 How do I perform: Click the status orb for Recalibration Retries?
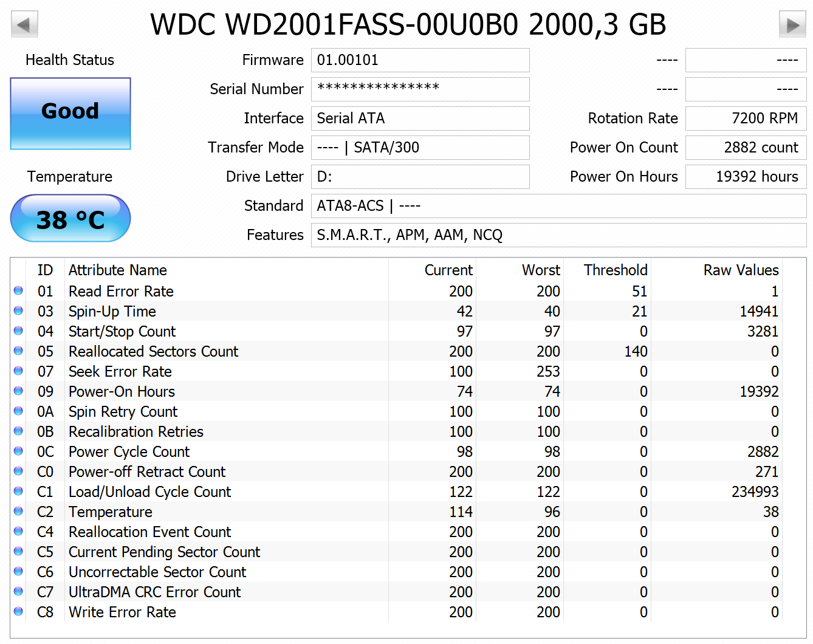point(18,431)
